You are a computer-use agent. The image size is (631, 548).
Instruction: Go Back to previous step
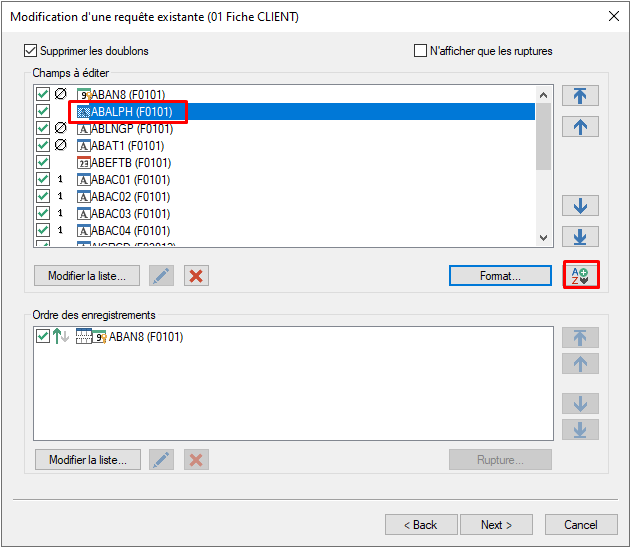tap(421, 525)
